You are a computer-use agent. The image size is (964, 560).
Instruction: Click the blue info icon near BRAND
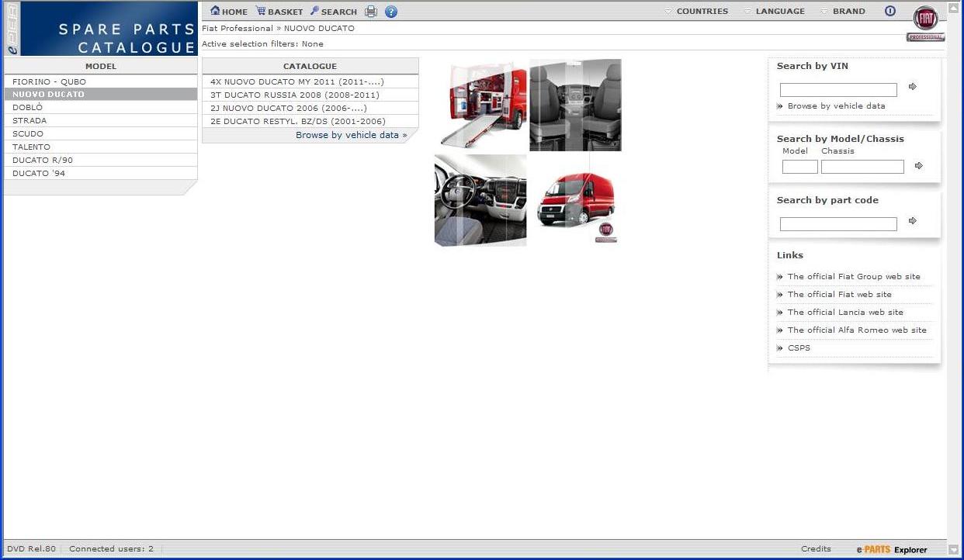(890, 11)
